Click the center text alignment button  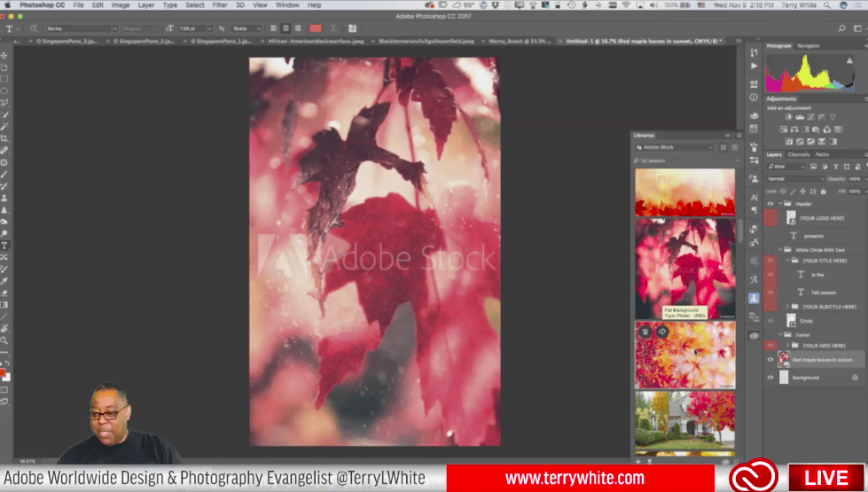coord(285,28)
